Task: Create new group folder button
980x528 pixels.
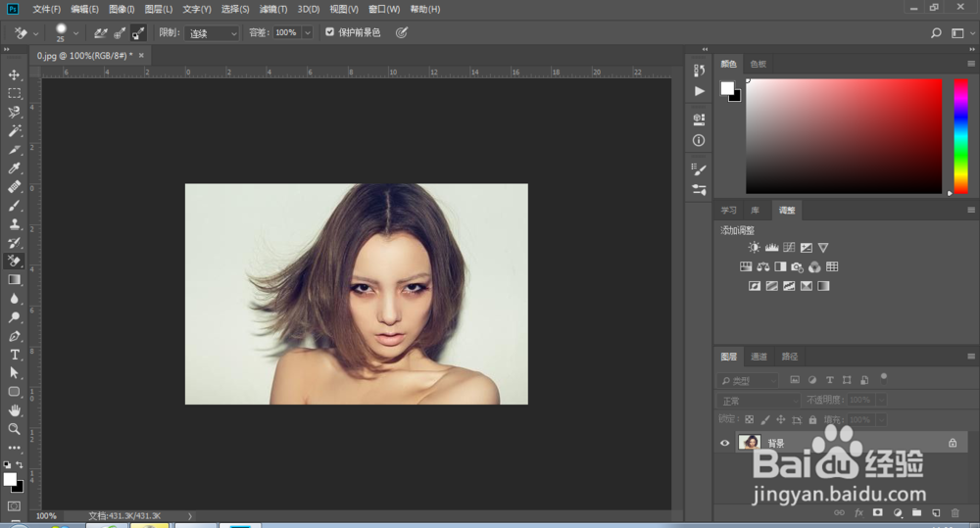Action: (916, 512)
